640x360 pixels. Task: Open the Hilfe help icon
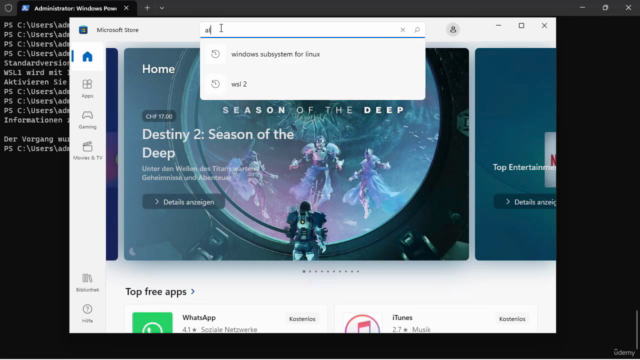(x=87, y=313)
